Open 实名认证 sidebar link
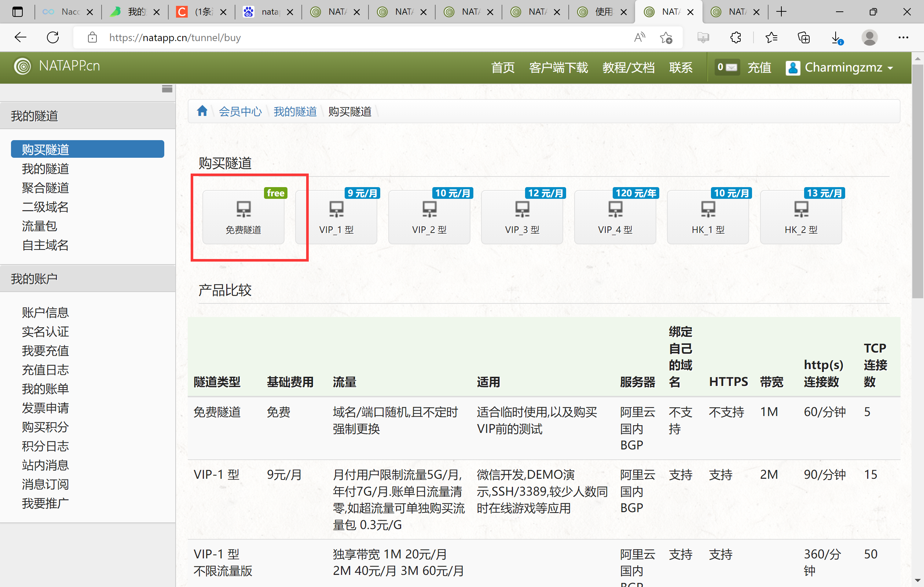The image size is (924, 587). coord(45,331)
